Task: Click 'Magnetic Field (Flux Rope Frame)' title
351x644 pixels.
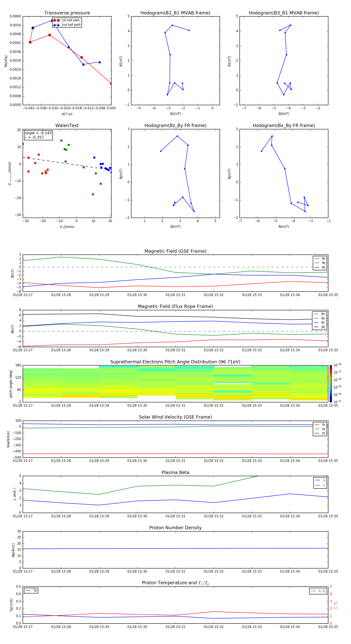Action: (x=175, y=307)
